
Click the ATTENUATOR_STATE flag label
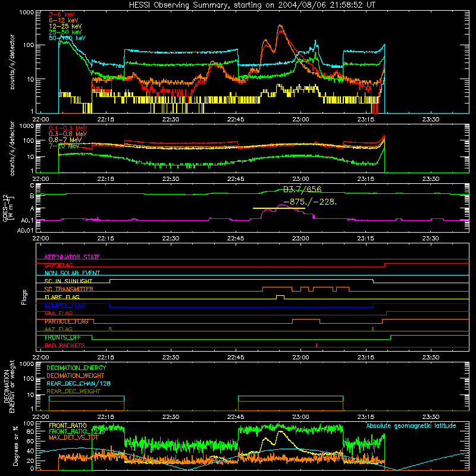(72, 257)
